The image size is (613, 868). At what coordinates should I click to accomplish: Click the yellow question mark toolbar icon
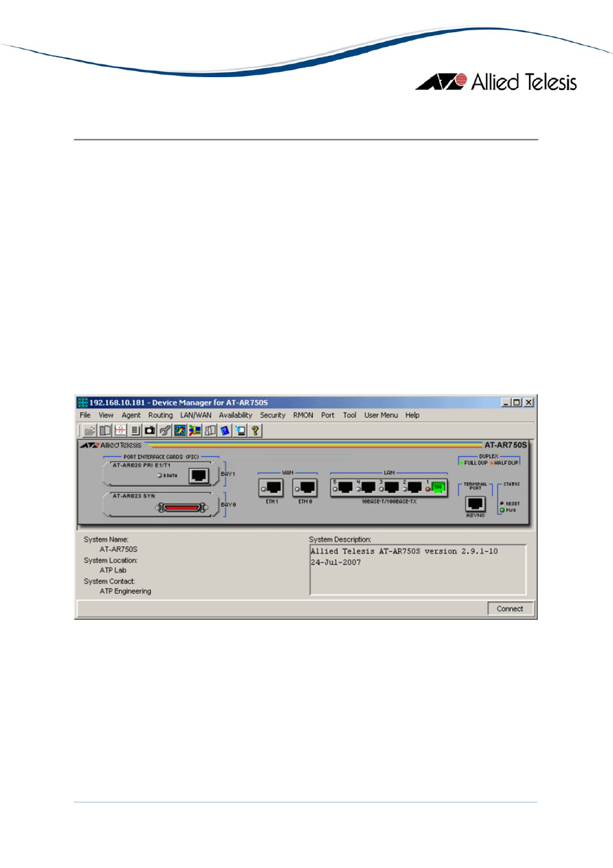(255, 431)
